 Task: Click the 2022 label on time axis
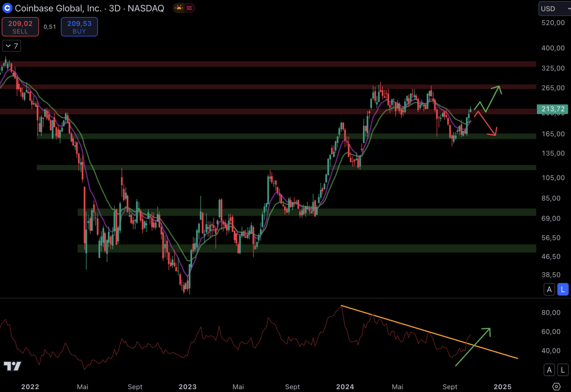click(x=30, y=387)
